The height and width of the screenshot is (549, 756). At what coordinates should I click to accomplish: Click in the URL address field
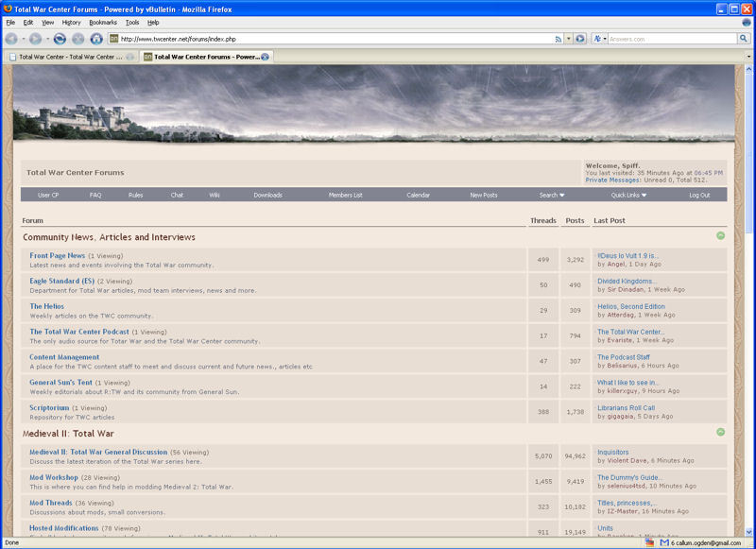(336, 39)
